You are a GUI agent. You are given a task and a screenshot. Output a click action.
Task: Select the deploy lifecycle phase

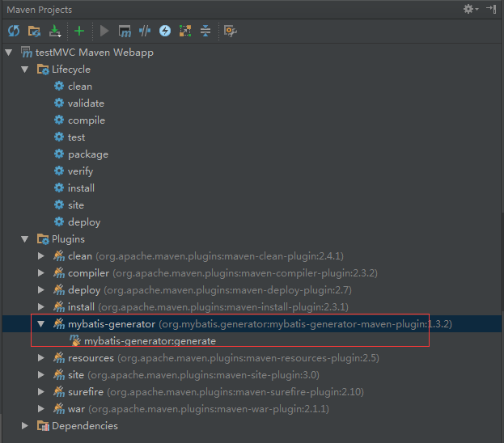coord(77,222)
